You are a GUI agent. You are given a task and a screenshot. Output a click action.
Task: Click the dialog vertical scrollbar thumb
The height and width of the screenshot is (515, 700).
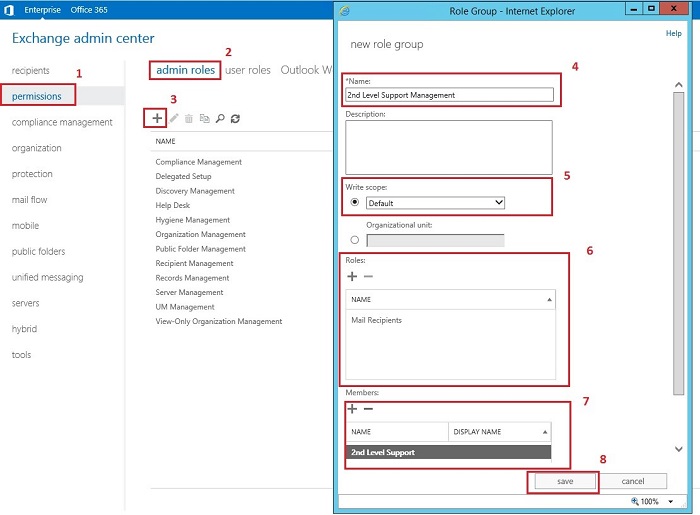(679, 243)
